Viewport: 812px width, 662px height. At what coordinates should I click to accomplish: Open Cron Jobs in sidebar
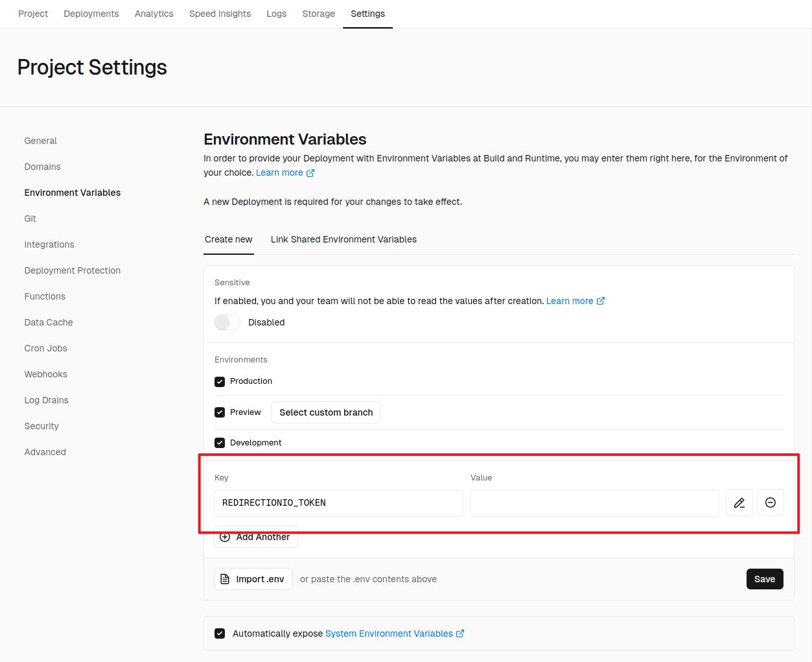pos(46,348)
